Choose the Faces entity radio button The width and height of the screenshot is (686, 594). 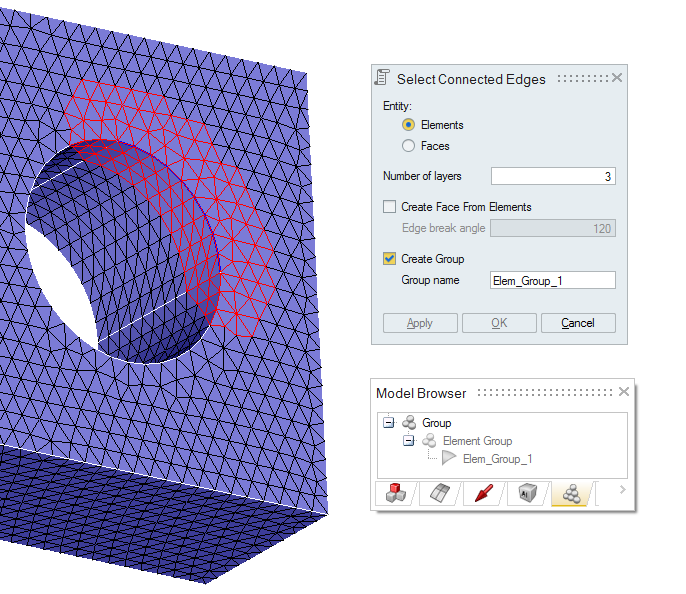click(x=408, y=146)
